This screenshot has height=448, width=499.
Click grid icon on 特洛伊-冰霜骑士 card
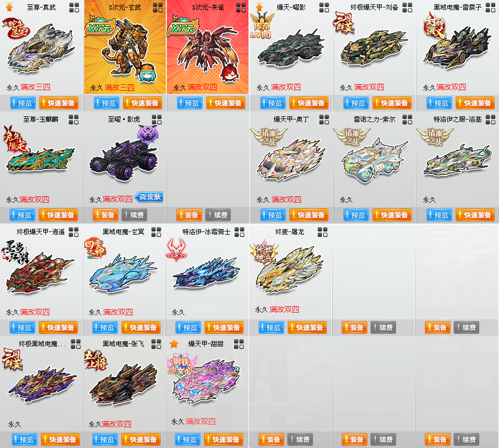pyautogui.click(x=239, y=232)
